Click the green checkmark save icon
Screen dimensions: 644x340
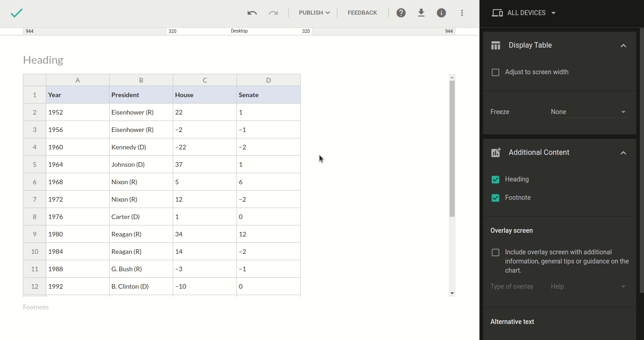pyautogui.click(x=17, y=13)
